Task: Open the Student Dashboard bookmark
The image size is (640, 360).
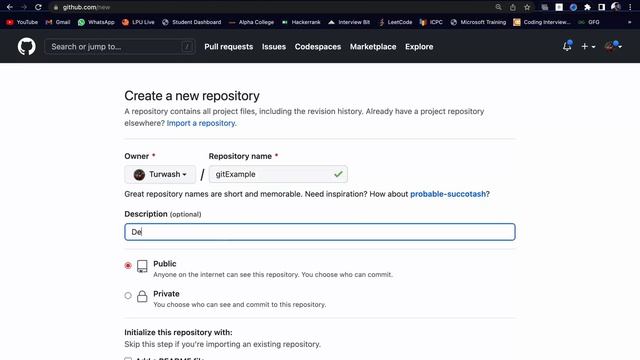Action: point(191,22)
